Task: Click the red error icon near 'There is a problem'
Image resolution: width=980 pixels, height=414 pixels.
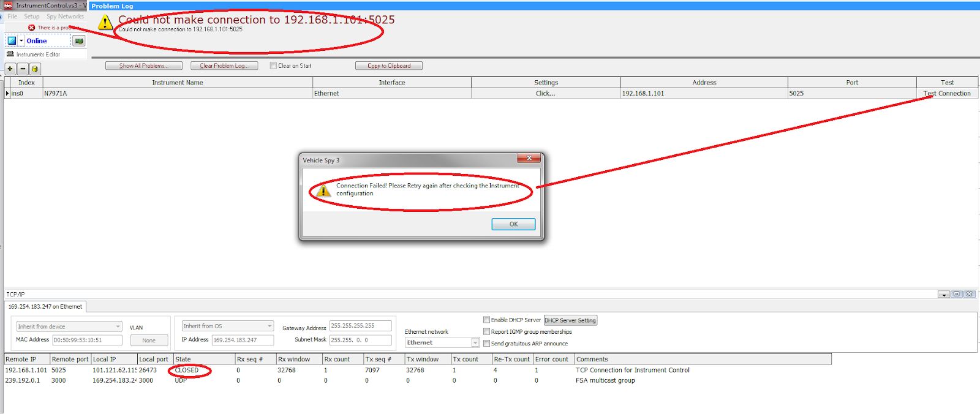Action: tap(31, 28)
